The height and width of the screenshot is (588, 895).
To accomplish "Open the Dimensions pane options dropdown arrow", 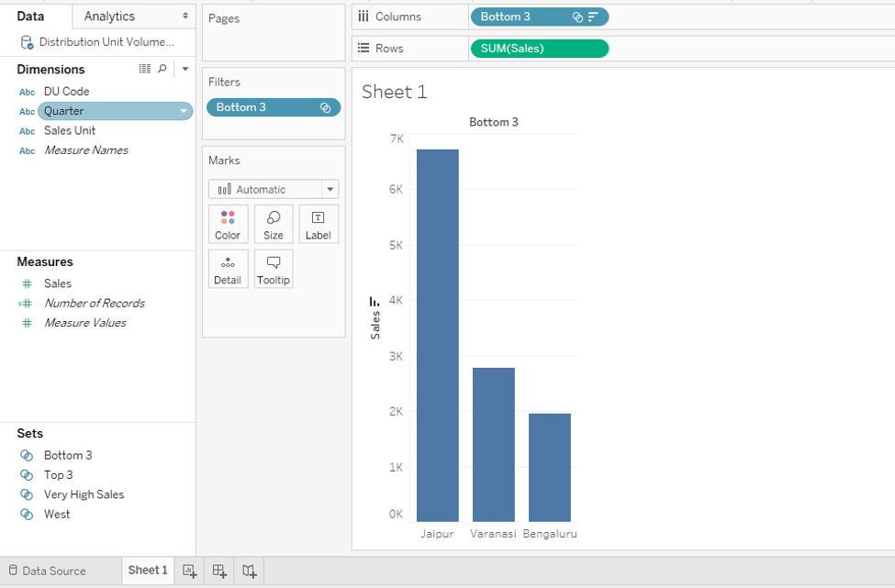I will [185, 69].
